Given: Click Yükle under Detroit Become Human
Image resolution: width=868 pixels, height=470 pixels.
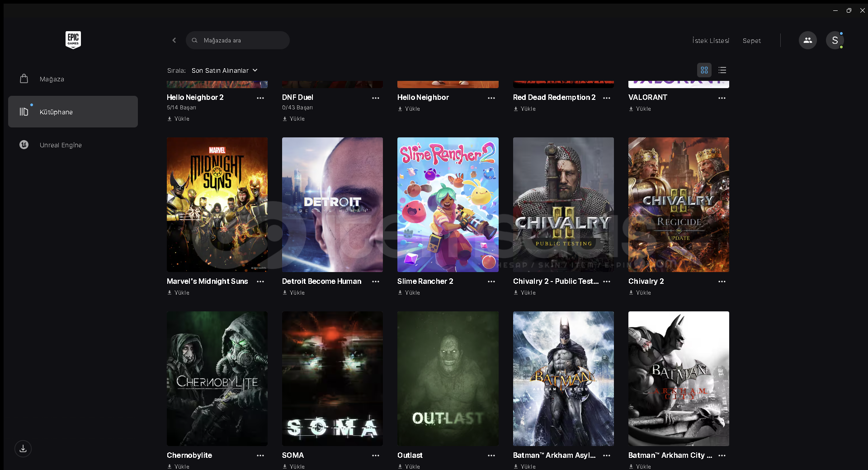Looking at the screenshot, I should tap(293, 293).
